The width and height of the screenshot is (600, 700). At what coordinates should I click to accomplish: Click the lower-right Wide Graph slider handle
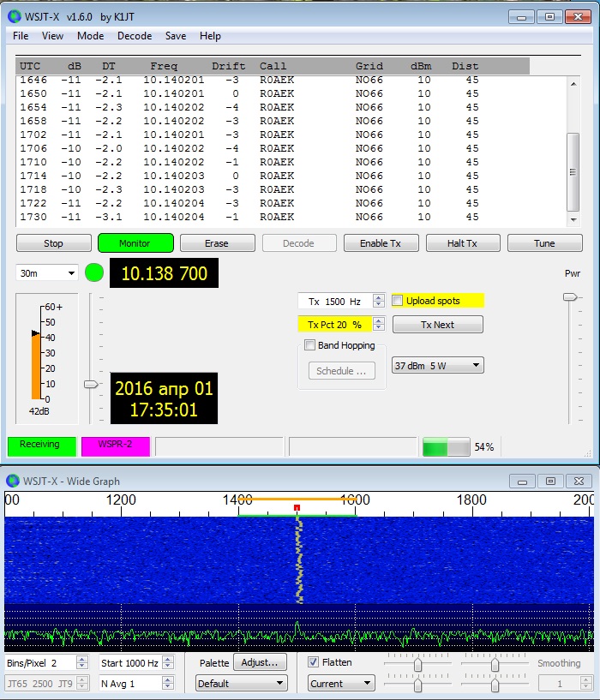click(495, 685)
